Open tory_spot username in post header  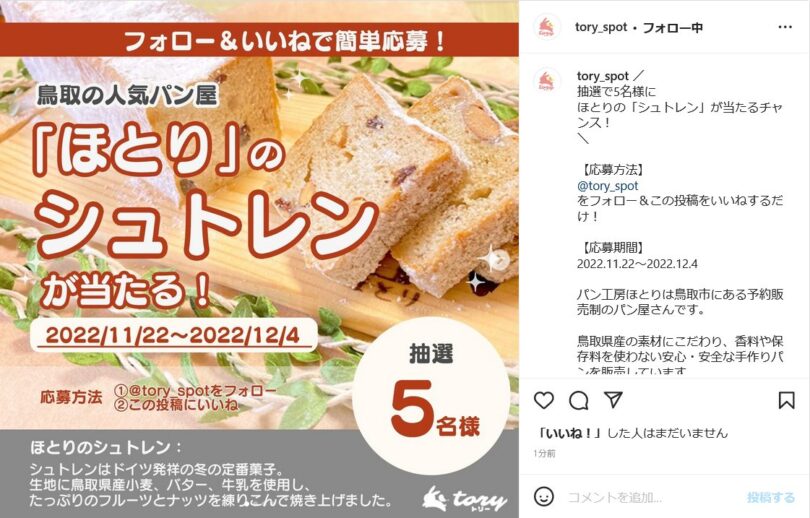click(x=601, y=27)
